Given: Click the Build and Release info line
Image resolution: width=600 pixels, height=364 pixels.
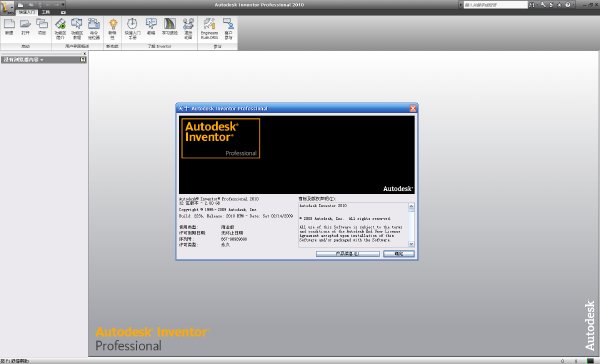Looking at the screenshot, I should tap(236, 216).
